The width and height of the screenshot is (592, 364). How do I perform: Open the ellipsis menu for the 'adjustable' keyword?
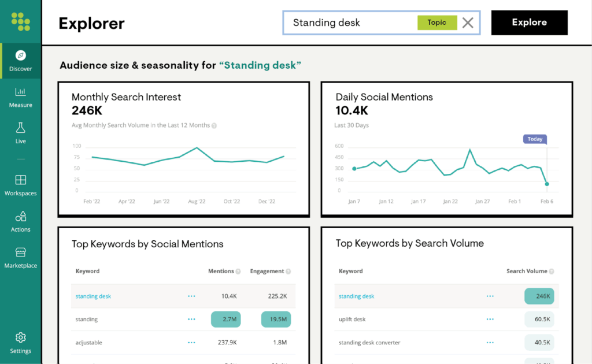[191, 342]
